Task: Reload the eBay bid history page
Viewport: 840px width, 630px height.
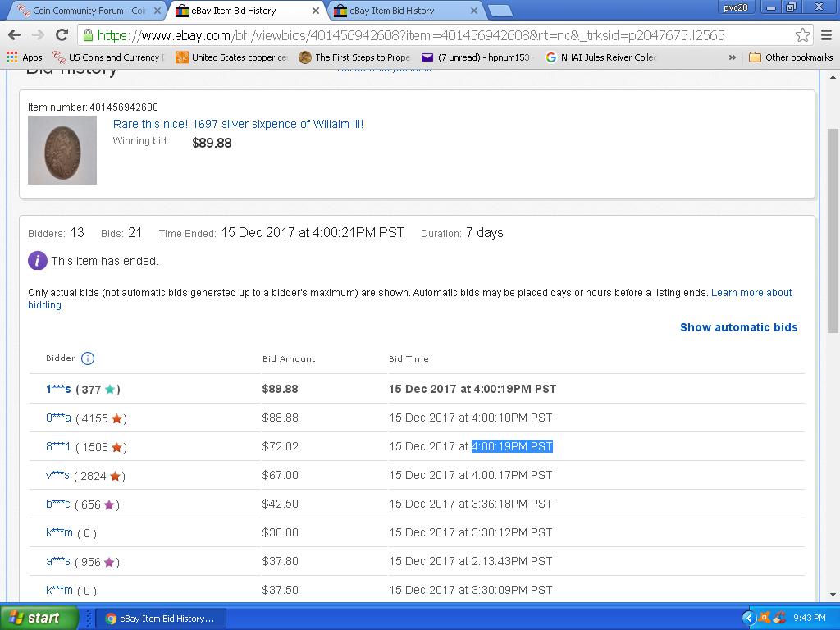Action: tap(62, 34)
